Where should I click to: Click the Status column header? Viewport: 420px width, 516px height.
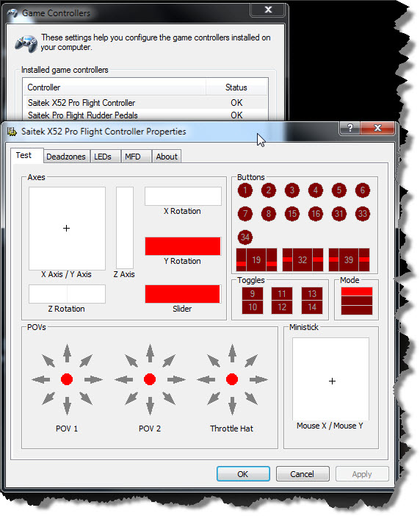coord(236,87)
